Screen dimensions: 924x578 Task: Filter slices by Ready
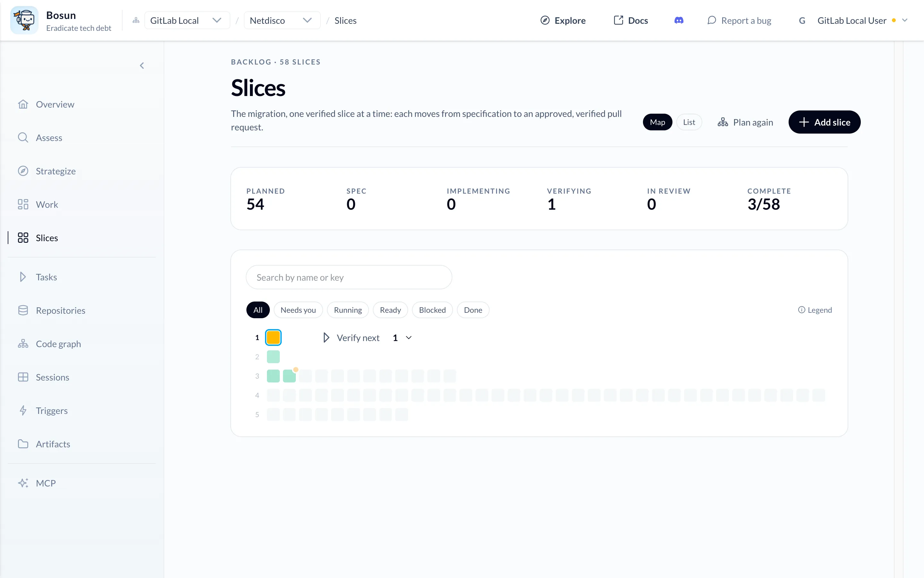point(390,310)
